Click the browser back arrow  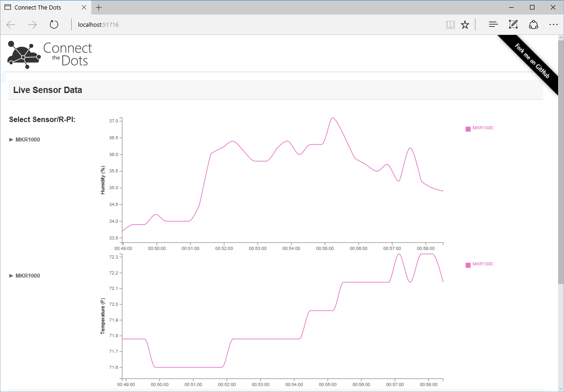[x=10, y=24]
